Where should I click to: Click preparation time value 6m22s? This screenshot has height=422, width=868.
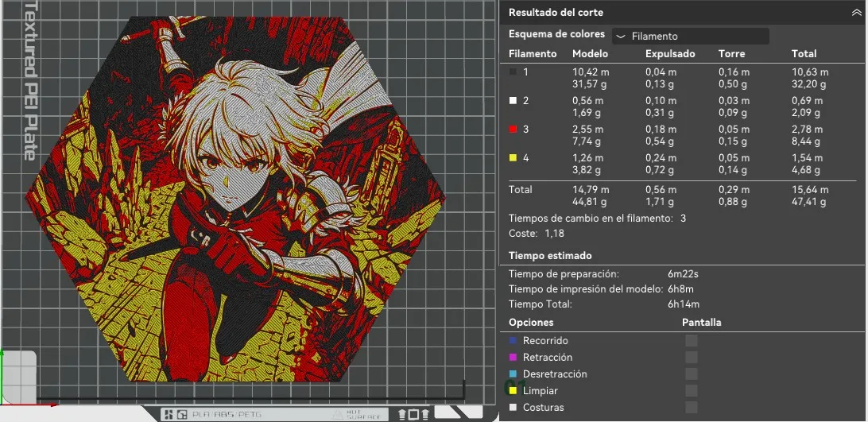683,273
